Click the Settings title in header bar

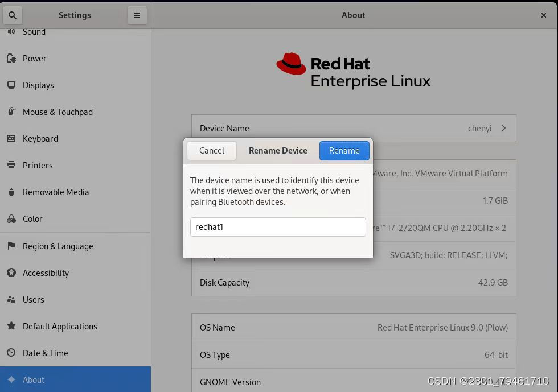tap(75, 15)
